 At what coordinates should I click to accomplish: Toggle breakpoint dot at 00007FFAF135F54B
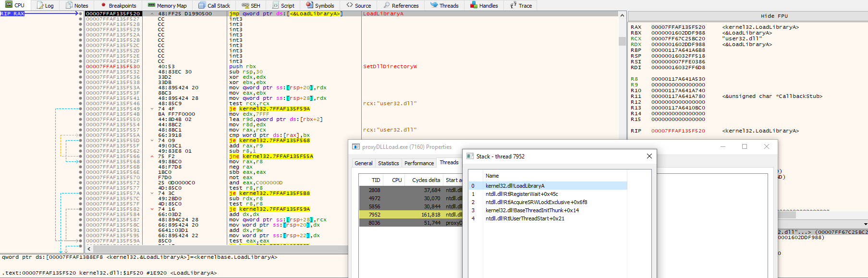pos(80,114)
